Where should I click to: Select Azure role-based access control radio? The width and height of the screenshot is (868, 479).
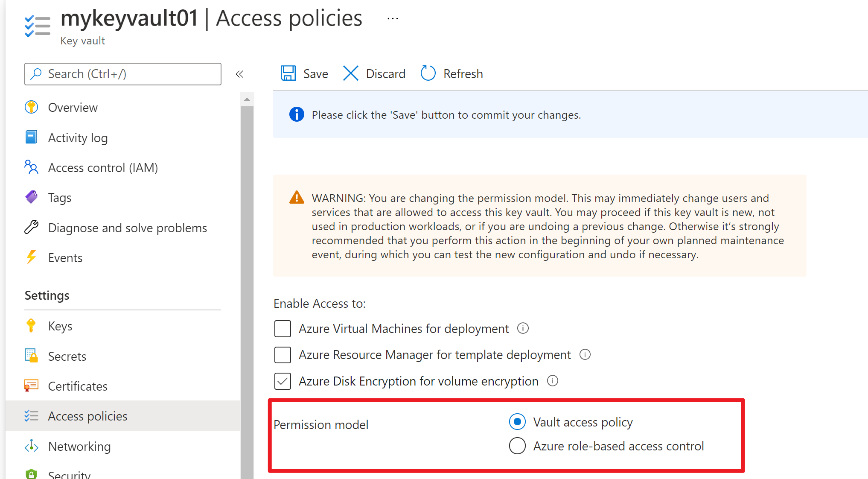click(517, 446)
